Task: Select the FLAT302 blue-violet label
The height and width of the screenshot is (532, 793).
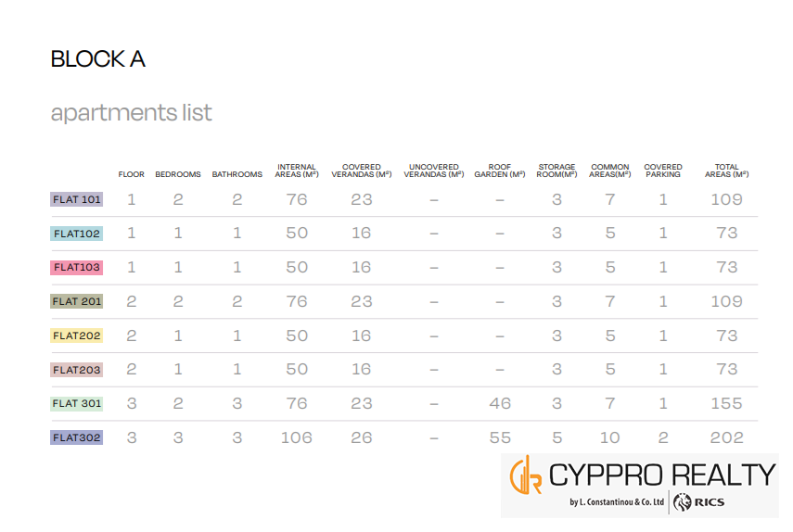Action: coord(77,437)
